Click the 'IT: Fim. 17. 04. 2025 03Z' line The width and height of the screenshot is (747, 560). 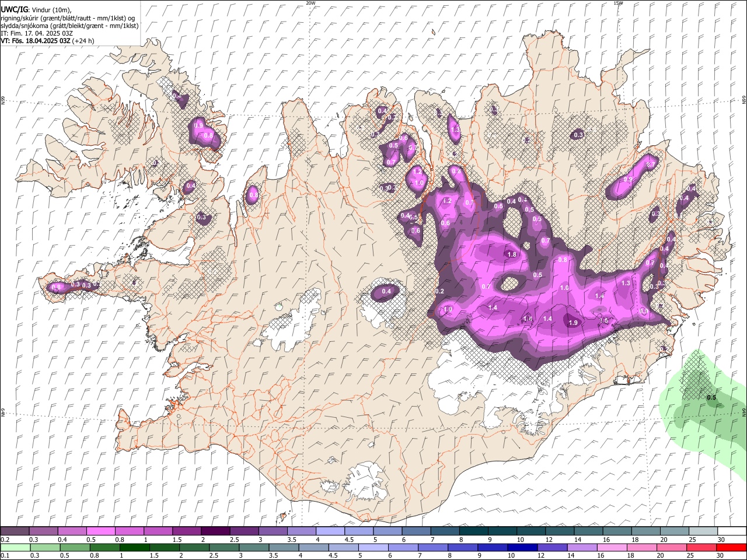(36, 33)
